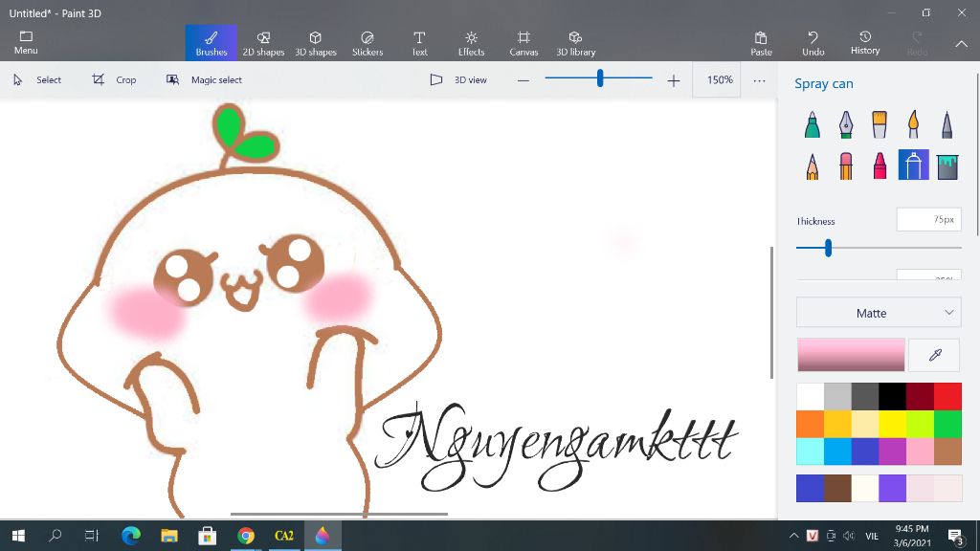Select the Crayon brush
This screenshot has height=551, width=980.
point(880,165)
